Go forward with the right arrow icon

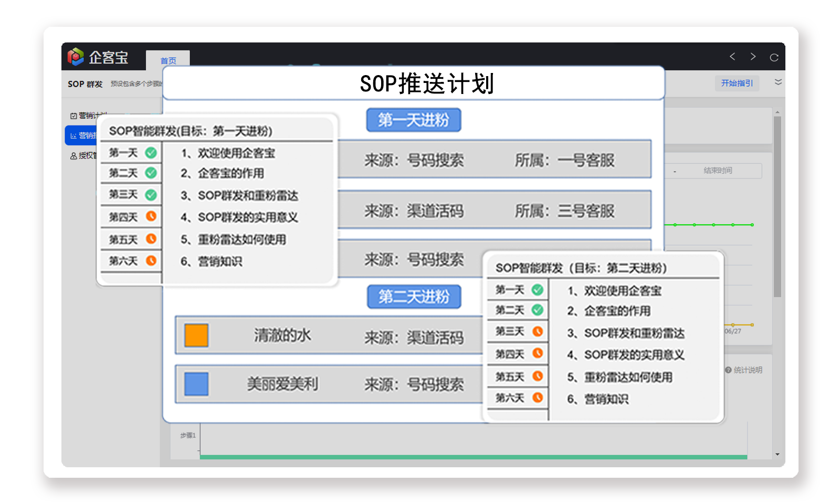[x=753, y=57]
